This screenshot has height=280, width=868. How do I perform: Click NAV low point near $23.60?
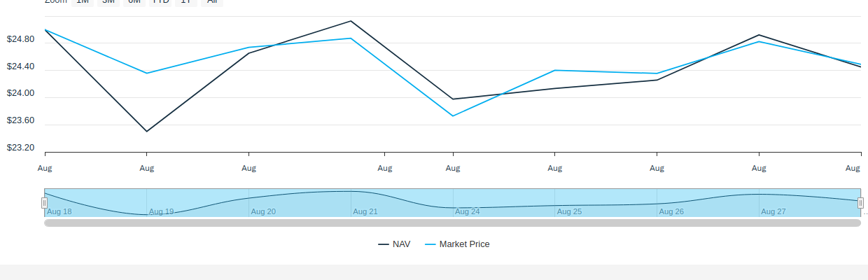tap(146, 131)
